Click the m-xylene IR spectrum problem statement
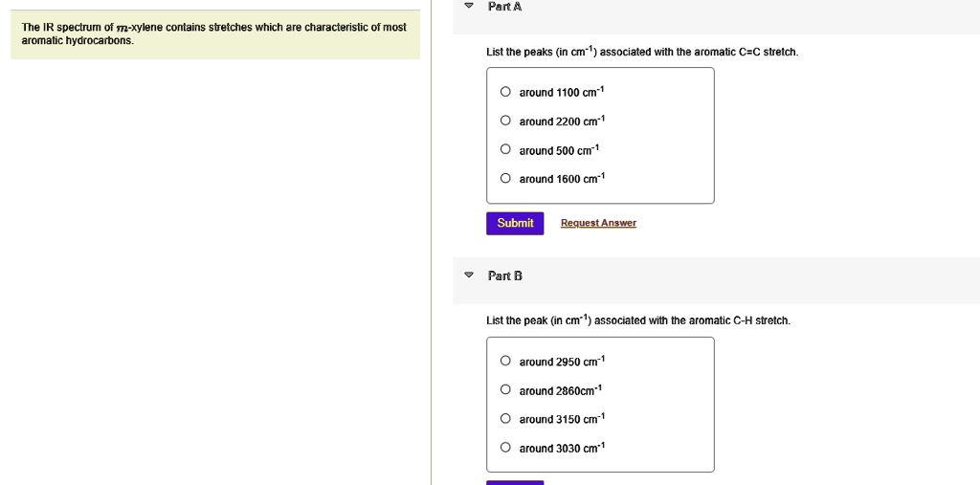This screenshot has height=485, width=980. (x=214, y=33)
